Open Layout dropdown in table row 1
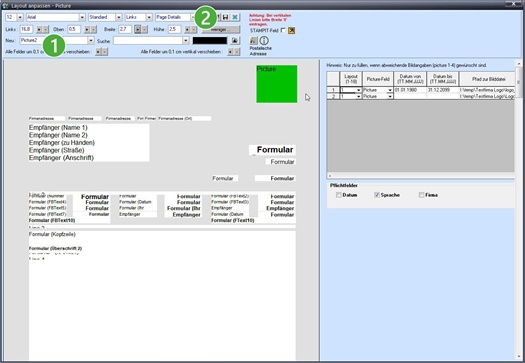 [359, 90]
